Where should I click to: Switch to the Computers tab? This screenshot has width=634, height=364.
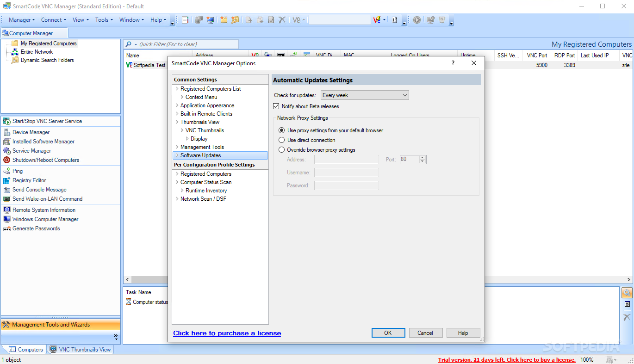25,350
